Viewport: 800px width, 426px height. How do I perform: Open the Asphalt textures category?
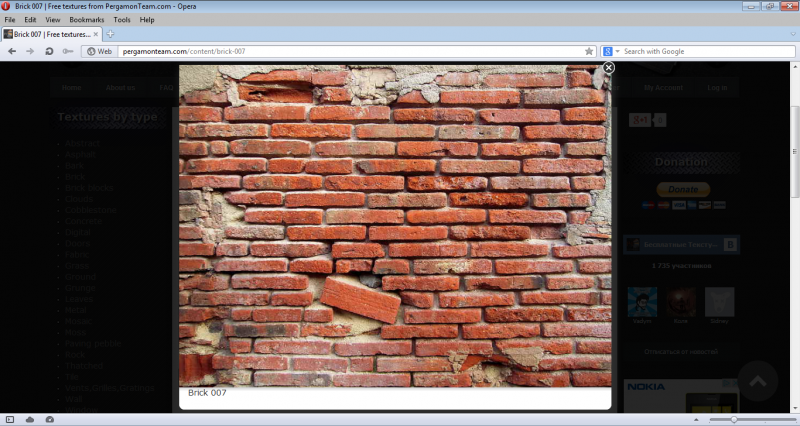[80, 155]
